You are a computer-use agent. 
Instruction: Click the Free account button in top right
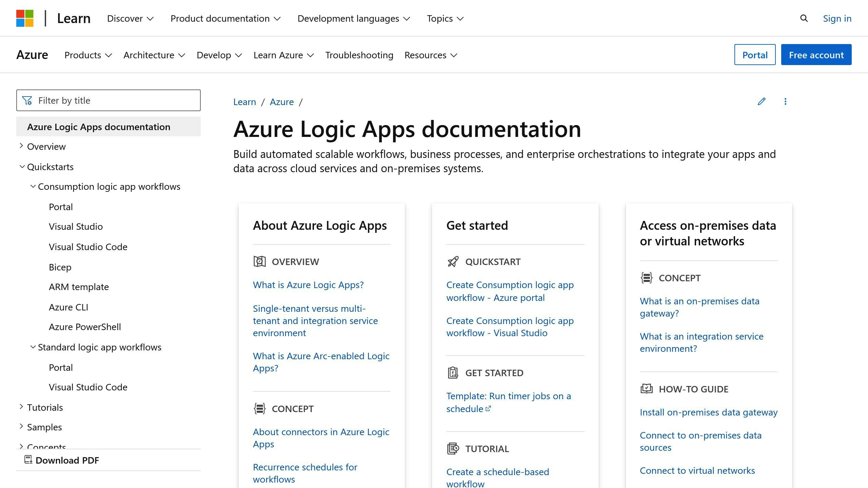click(x=816, y=54)
